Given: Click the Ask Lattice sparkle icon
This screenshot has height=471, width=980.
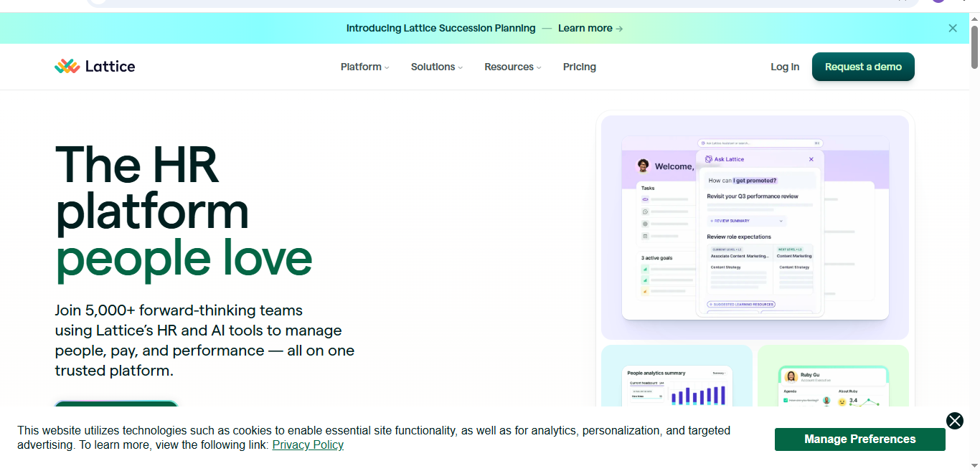Looking at the screenshot, I should click(708, 159).
